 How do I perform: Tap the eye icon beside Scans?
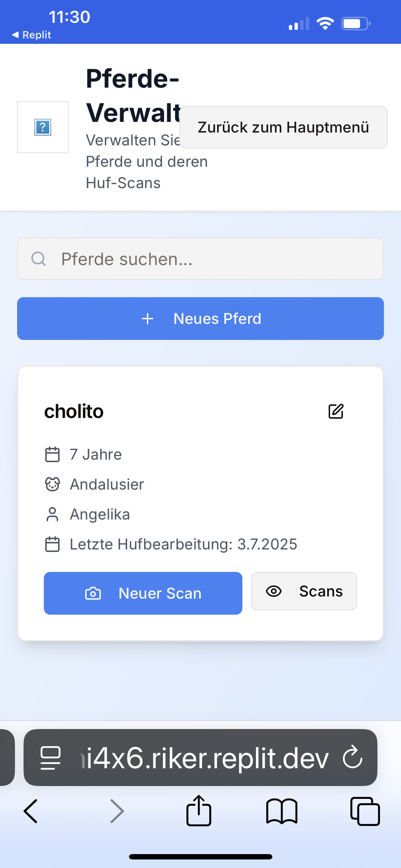click(274, 591)
